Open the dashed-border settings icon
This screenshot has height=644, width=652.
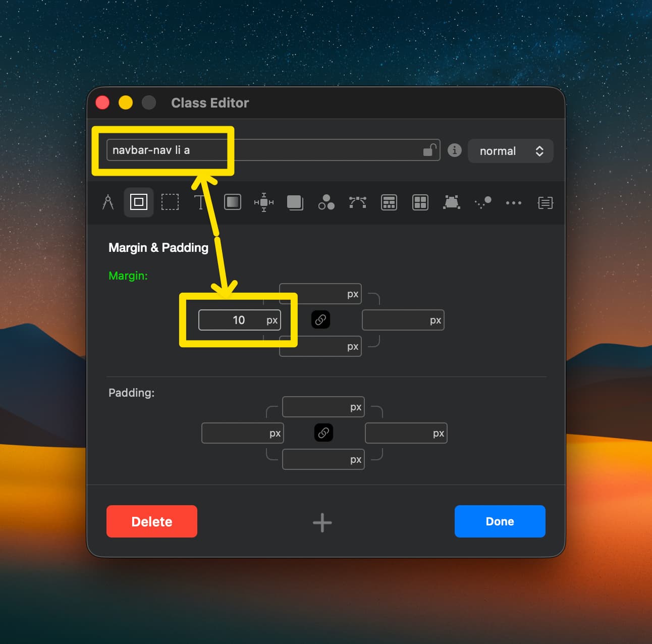click(170, 202)
